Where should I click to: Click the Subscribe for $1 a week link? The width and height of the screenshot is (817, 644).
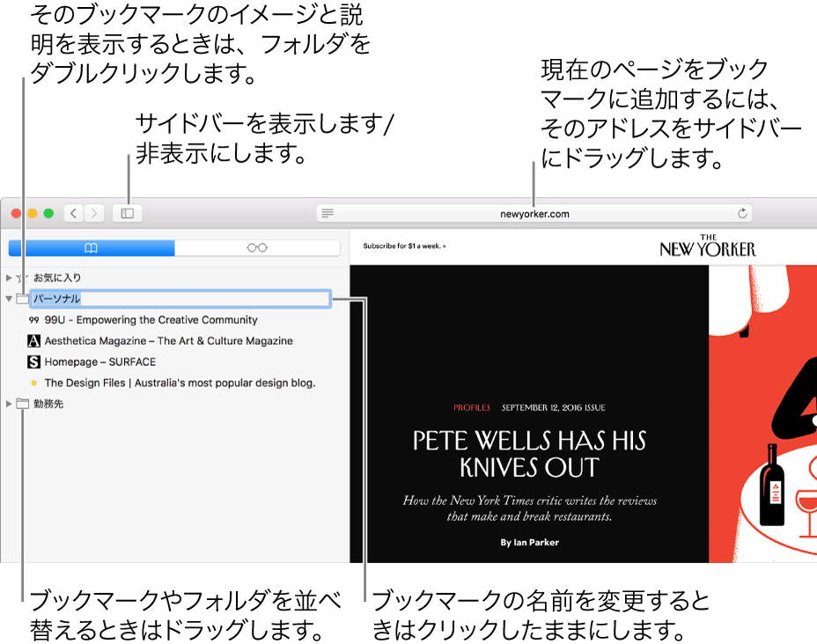tap(404, 245)
